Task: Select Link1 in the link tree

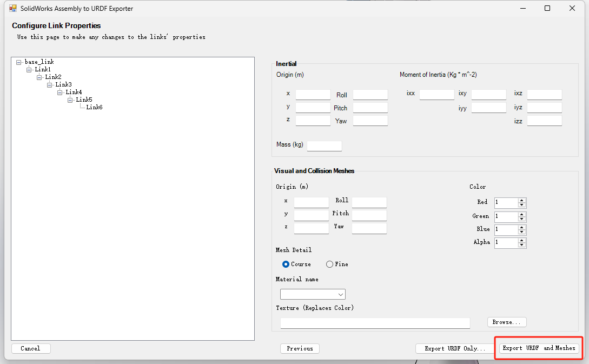Action: tap(43, 69)
